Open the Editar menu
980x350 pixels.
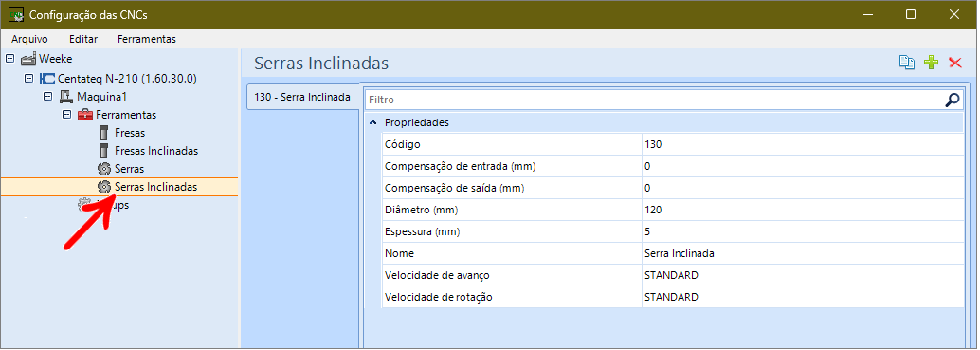[x=83, y=39]
